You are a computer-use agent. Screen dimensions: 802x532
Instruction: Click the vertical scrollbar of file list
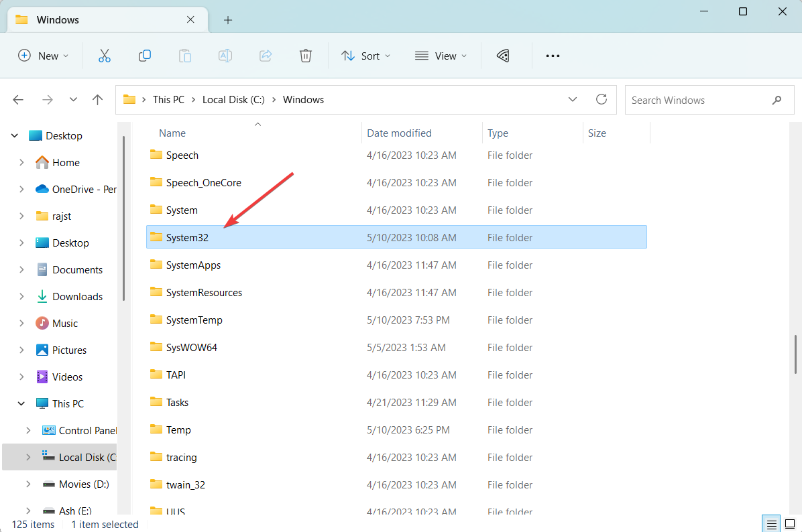[795, 354]
